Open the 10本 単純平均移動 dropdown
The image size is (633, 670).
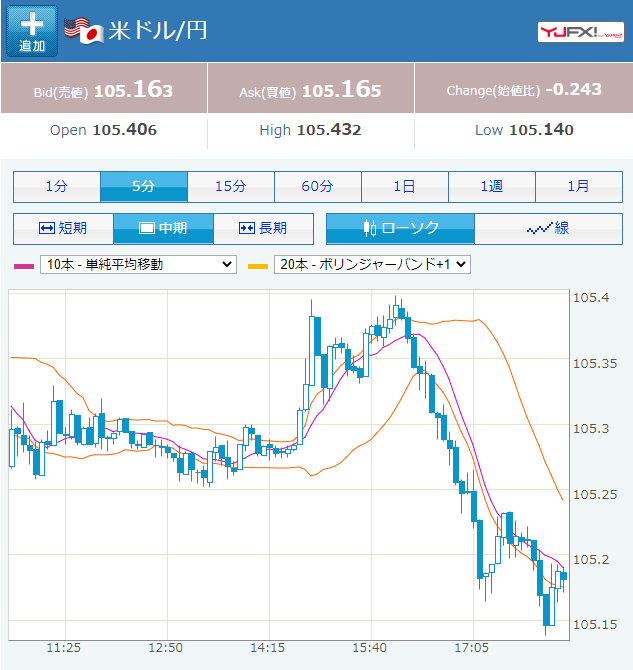138,264
